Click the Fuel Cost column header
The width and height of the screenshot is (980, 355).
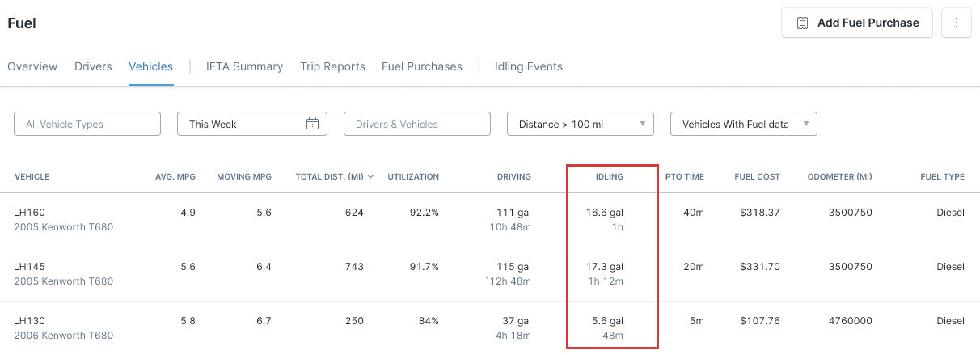click(x=755, y=176)
